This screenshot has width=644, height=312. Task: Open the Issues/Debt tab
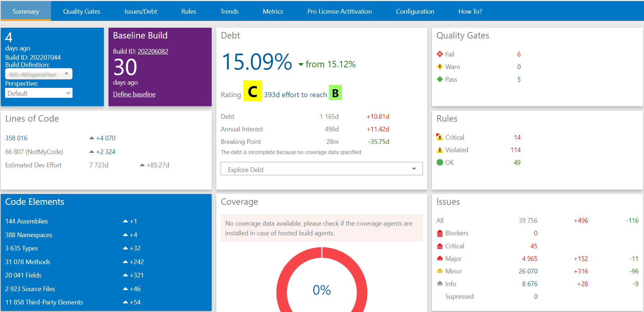coord(141,11)
